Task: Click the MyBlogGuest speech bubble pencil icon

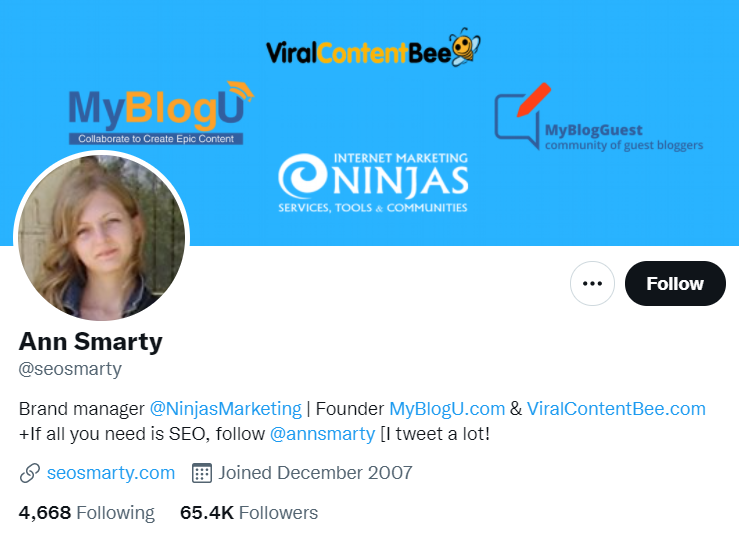Action: coord(523,115)
